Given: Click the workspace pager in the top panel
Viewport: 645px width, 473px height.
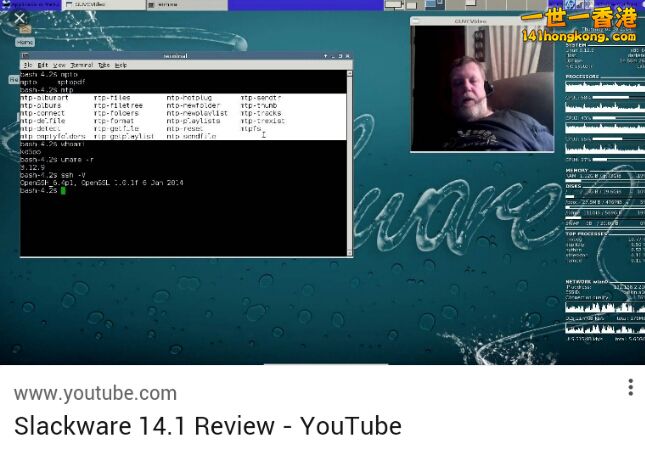Looking at the screenshot, I should [465, 5].
